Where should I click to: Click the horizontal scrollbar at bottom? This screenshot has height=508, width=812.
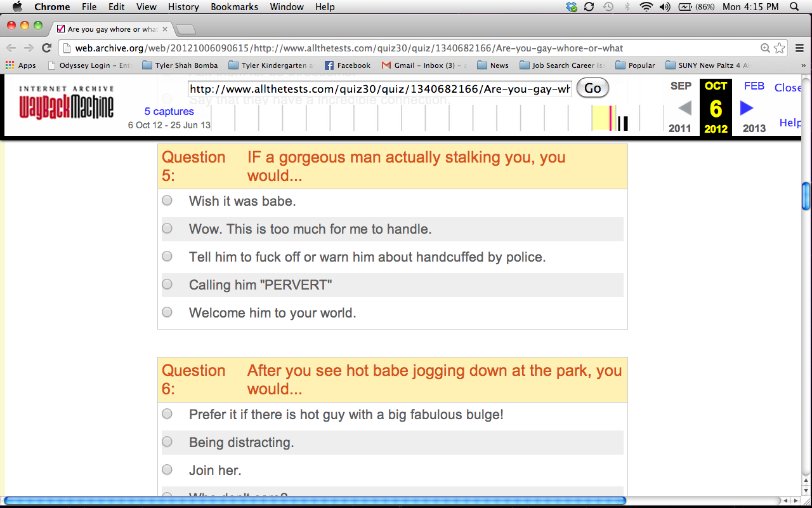314,501
